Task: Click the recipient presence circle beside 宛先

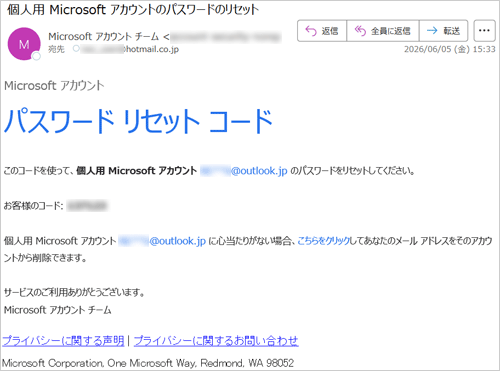Action: pos(76,49)
